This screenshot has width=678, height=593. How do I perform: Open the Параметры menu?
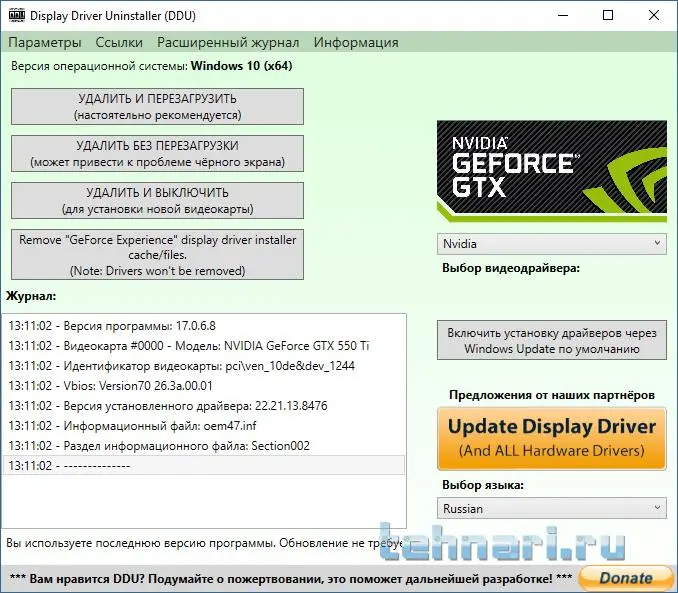45,42
